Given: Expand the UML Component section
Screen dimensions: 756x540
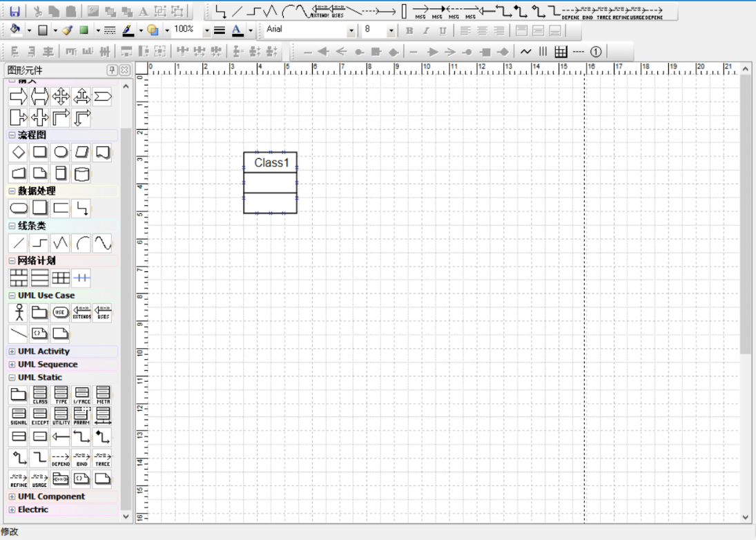Looking at the screenshot, I should click(x=12, y=496).
